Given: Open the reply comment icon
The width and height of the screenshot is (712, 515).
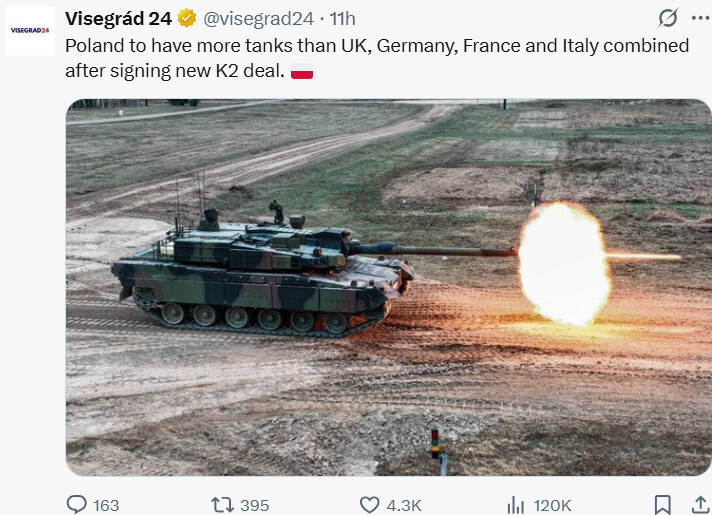Looking at the screenshot, I should click(x=76, y=504).
